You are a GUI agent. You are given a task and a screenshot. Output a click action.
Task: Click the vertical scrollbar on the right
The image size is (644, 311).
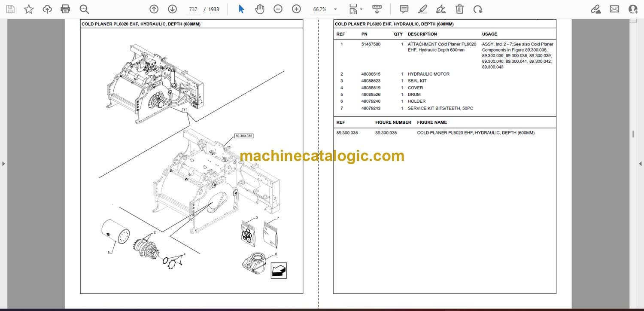[x=633, y=134]
